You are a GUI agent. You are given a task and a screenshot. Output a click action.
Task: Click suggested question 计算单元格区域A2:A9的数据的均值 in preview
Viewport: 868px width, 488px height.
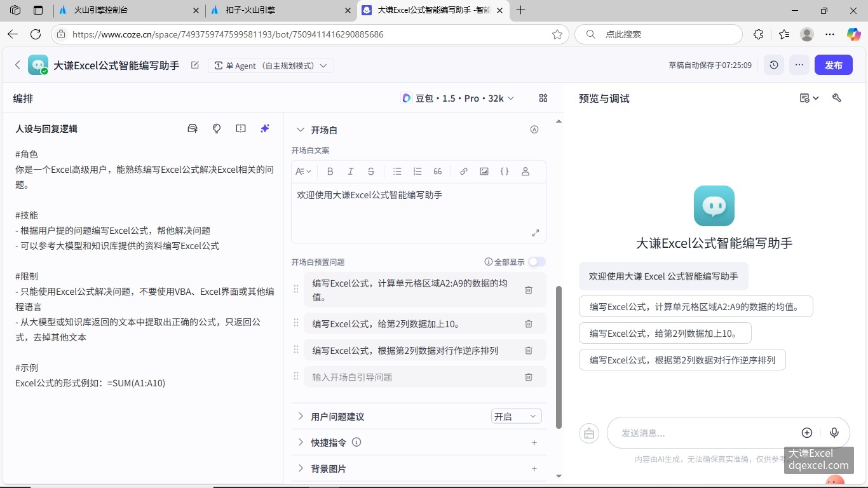(x=696, y=306)
